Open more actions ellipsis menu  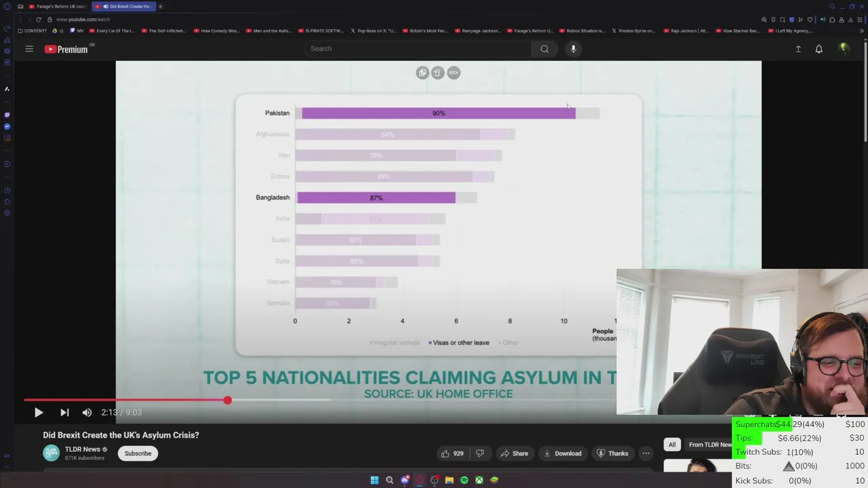tap(646, 453)
